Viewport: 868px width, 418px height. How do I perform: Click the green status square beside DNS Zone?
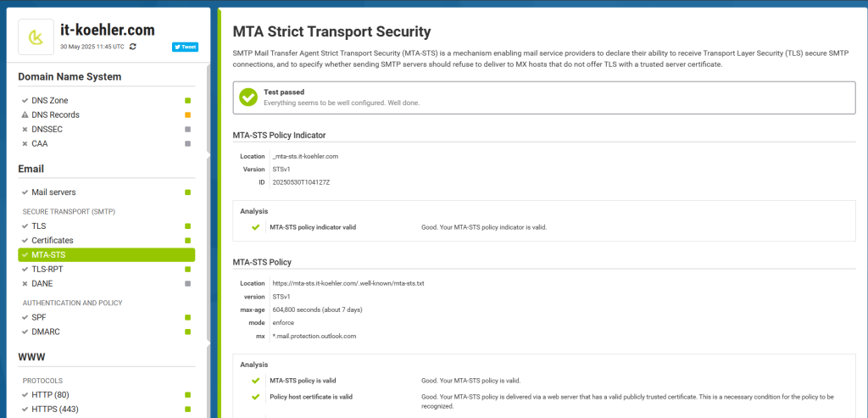point(187,101)
